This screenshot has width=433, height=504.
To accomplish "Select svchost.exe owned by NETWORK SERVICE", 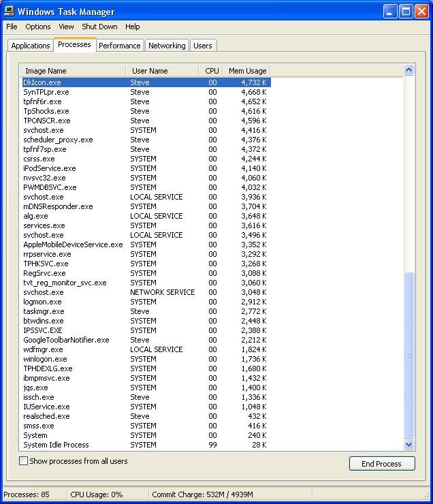I will point(146,292).
